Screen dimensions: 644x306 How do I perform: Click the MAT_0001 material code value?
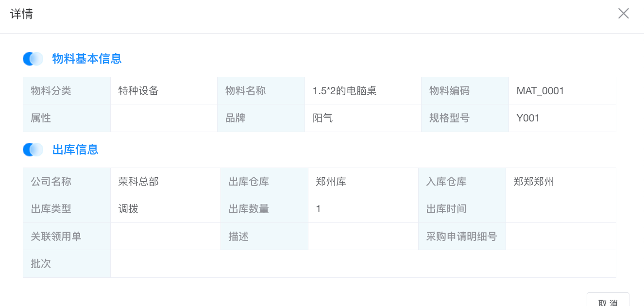(x=540, y=91)
